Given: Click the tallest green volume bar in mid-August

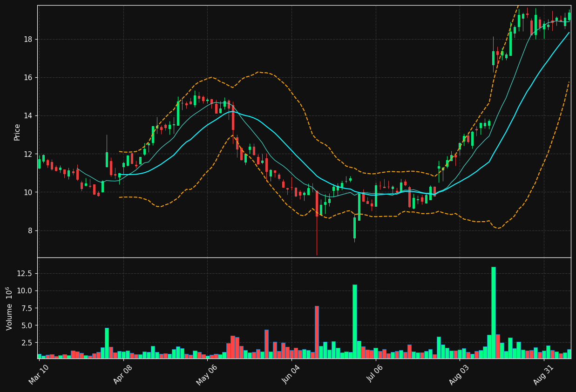Looking at the screenshot, I should (493, 312).
